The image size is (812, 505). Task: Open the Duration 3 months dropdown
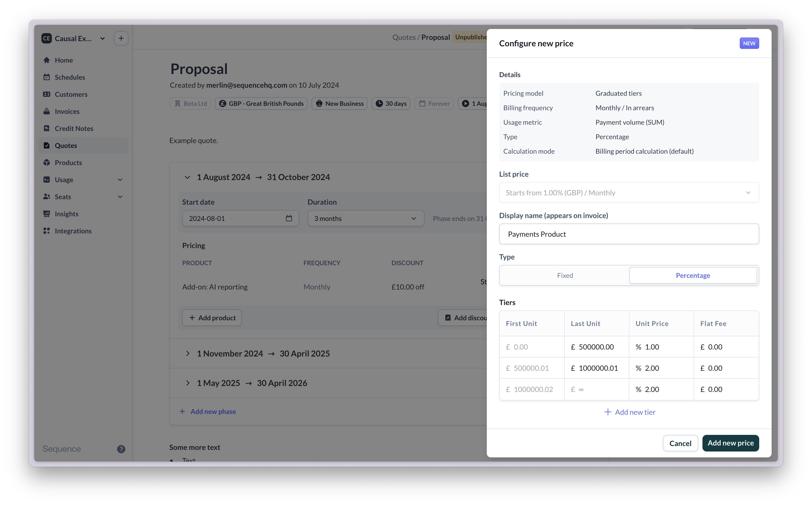coord(365,218)
